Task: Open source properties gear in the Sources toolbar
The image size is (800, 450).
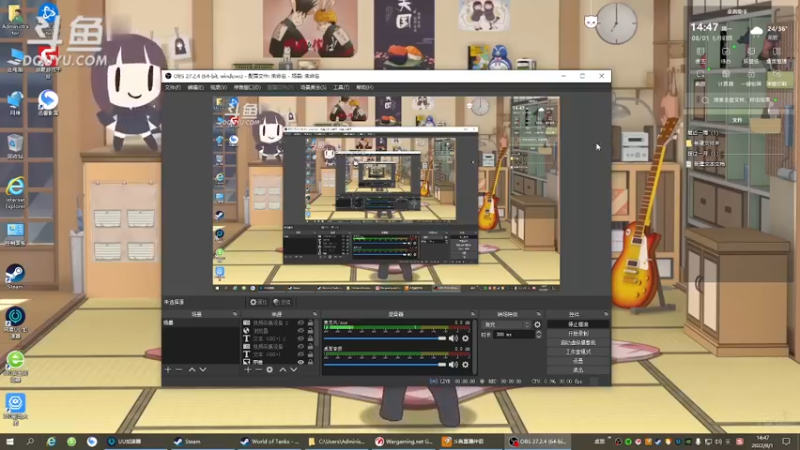Action: pyautogui.click(x=269, y=369)
